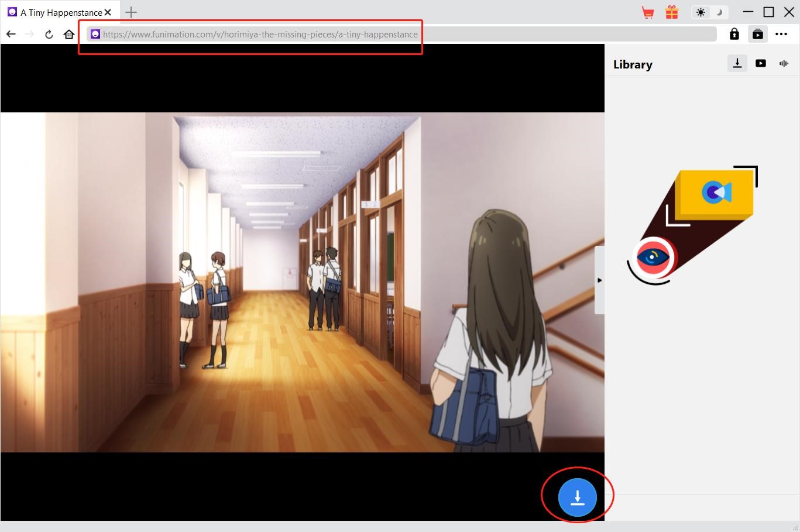Click the padlock icon in the toolbar
Screen dimensions: 800x532
point(734,34)
